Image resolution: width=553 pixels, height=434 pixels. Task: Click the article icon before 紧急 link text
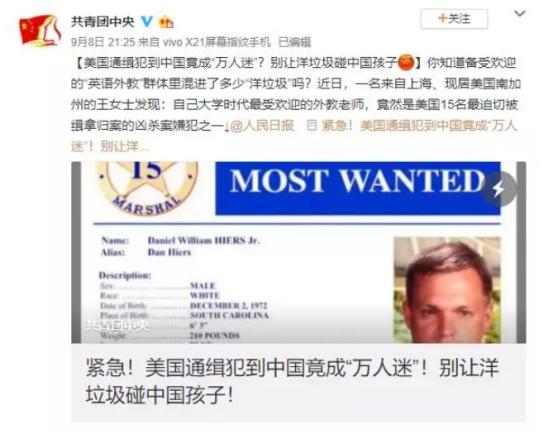tap(311, 126)
